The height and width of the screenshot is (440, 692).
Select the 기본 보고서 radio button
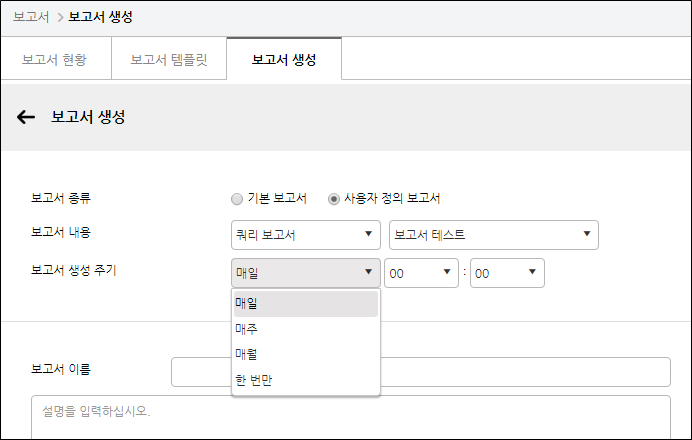[237, 199]
